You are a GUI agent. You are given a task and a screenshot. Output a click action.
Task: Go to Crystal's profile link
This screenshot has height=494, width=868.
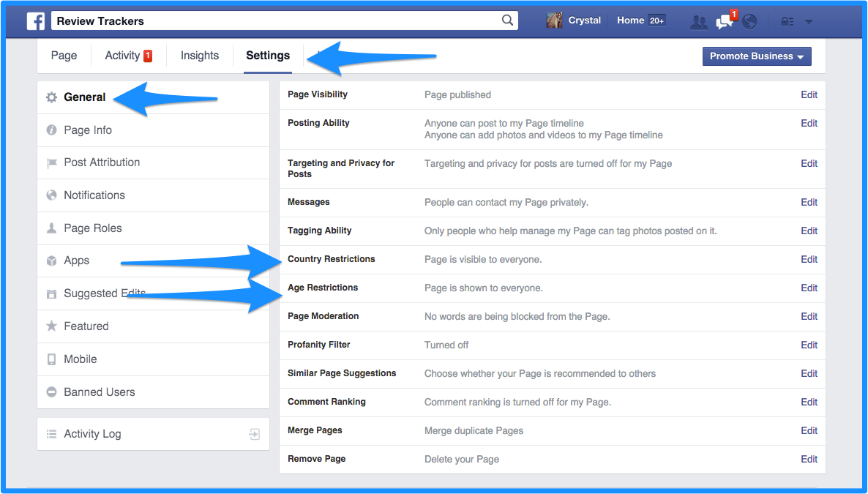pos(585,20)
